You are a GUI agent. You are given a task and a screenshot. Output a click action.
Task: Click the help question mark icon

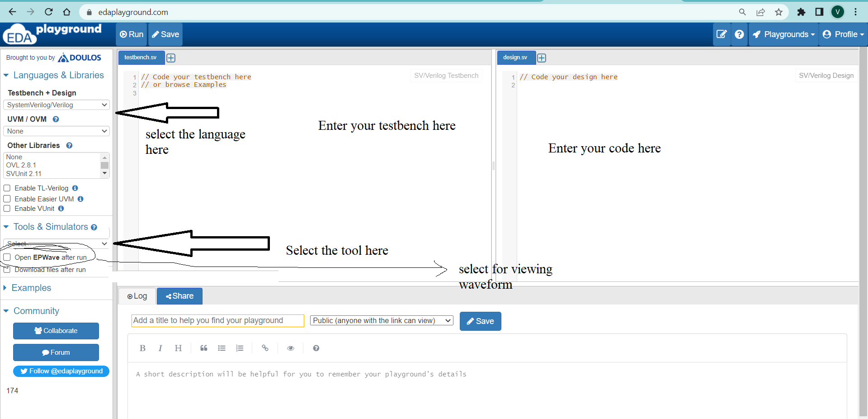[x=740, y=34]
